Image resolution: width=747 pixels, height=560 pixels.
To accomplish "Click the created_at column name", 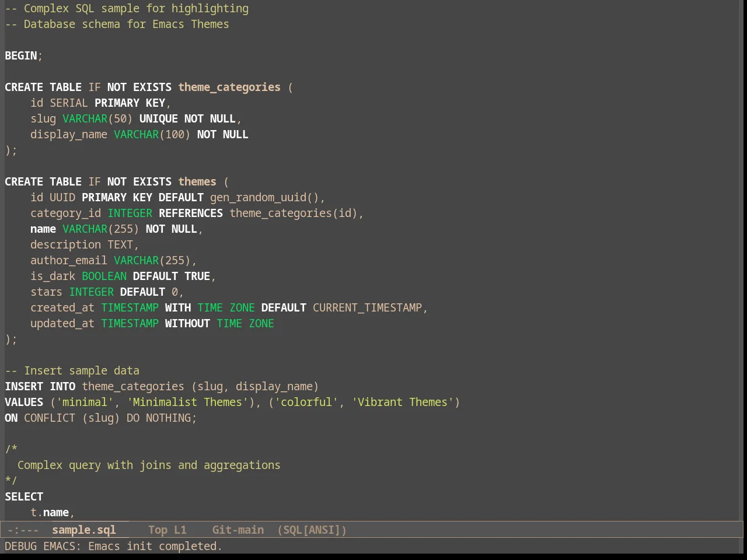I will click(x=62, y=307).
